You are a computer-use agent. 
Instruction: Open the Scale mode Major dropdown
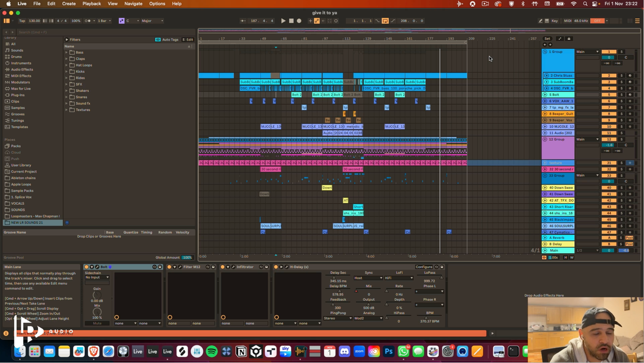(x=152, y=21)
